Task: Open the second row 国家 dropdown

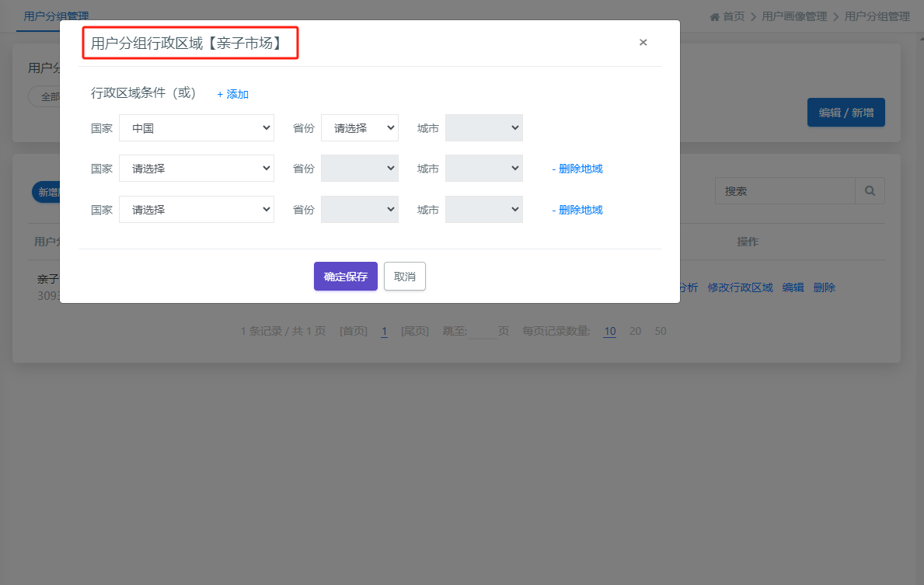Action: pos(197,169)
